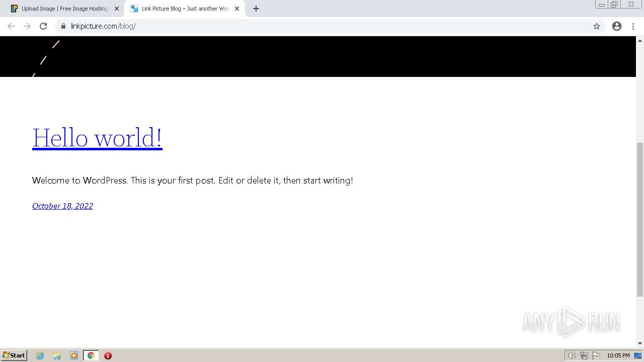
Task: Restore down the Chrome window
Action: (x=614, y=5)
